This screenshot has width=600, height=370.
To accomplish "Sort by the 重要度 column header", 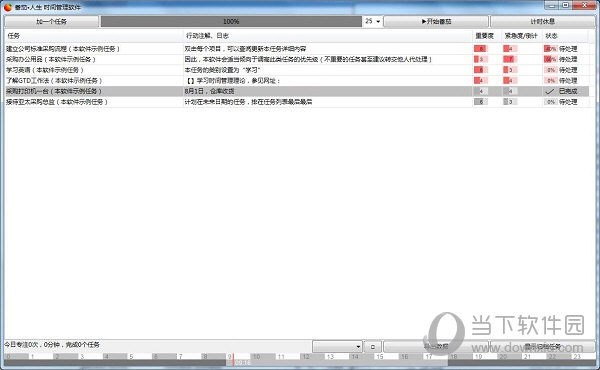I will tap(486, 36).
